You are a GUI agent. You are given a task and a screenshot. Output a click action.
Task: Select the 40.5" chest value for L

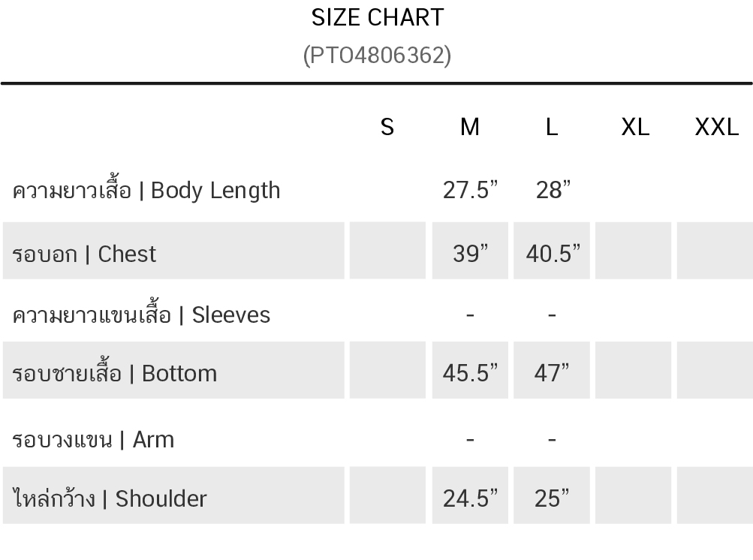pyautogui.click(x=553, y=254)
